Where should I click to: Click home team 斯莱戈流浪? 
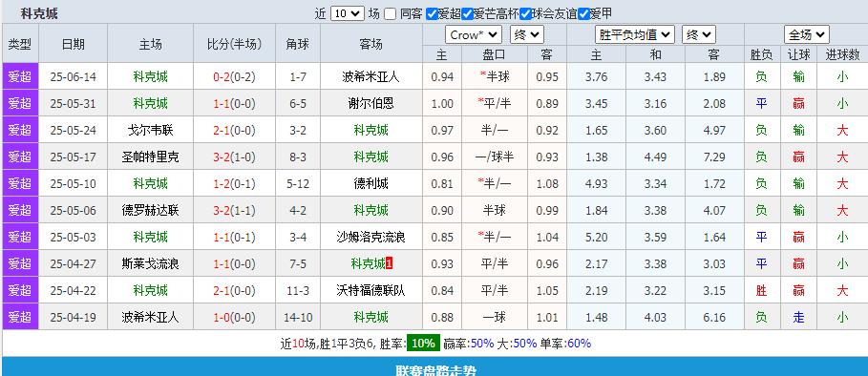tap(150, 263)
